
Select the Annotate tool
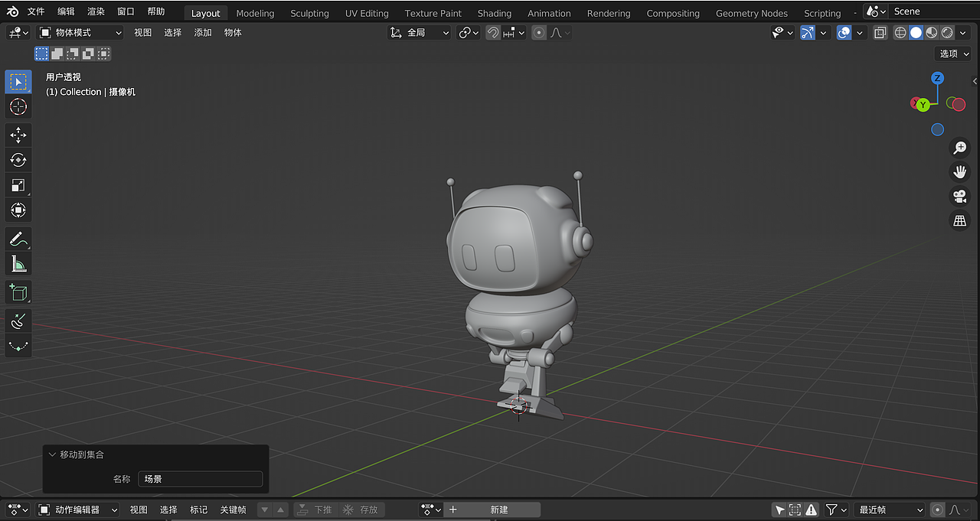18,239
